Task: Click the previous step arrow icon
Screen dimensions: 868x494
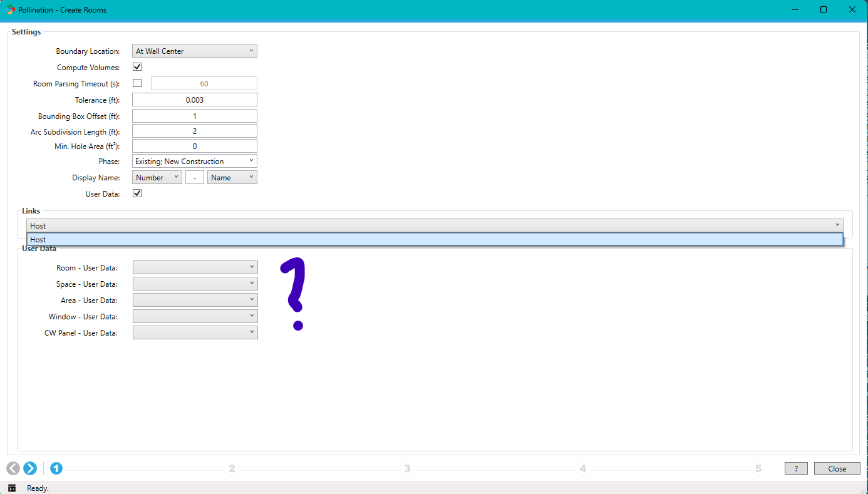Action: (x=13, y=468)
